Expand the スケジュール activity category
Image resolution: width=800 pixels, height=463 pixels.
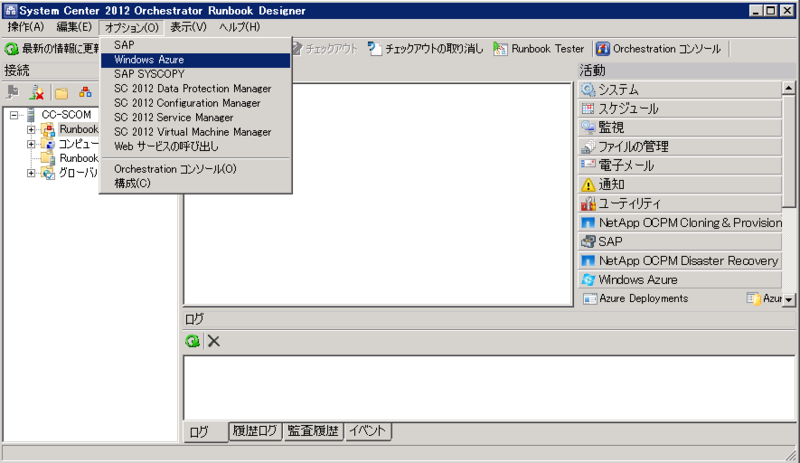click(x=680, y=109)
